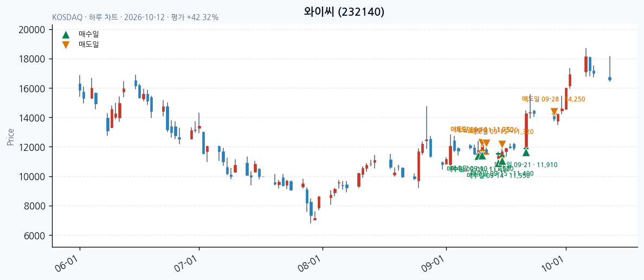Click the 16000 y-axis tick label
Viewport: 644px width, 280px height.
tap(32, 88)
